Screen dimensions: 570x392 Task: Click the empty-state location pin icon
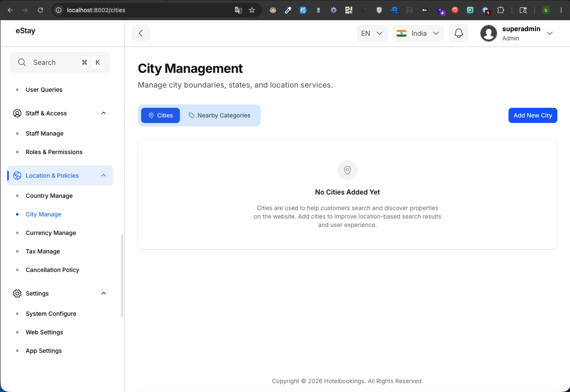pyautogui.click(x=348, y=170)
